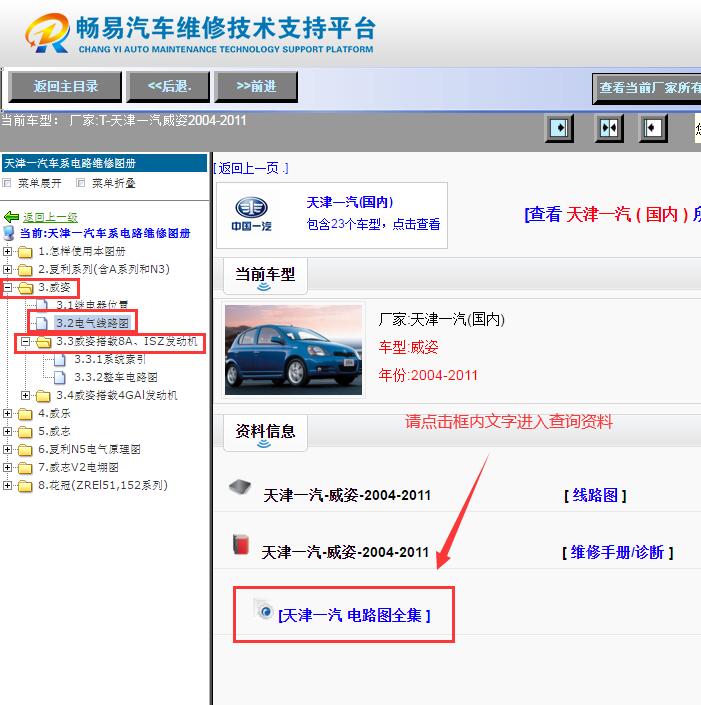Go forward with the >>前进 button

pos(256,86)
